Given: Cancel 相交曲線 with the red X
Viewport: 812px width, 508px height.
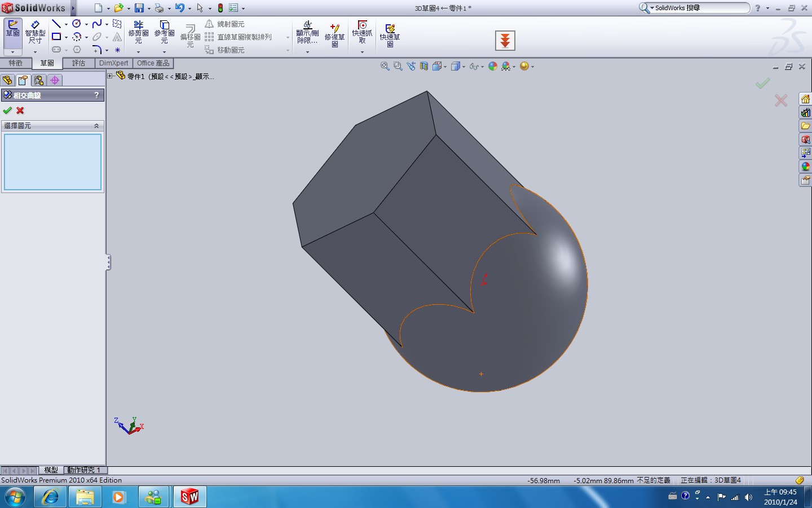Looking at the screenshot, I should click(20, 111).
